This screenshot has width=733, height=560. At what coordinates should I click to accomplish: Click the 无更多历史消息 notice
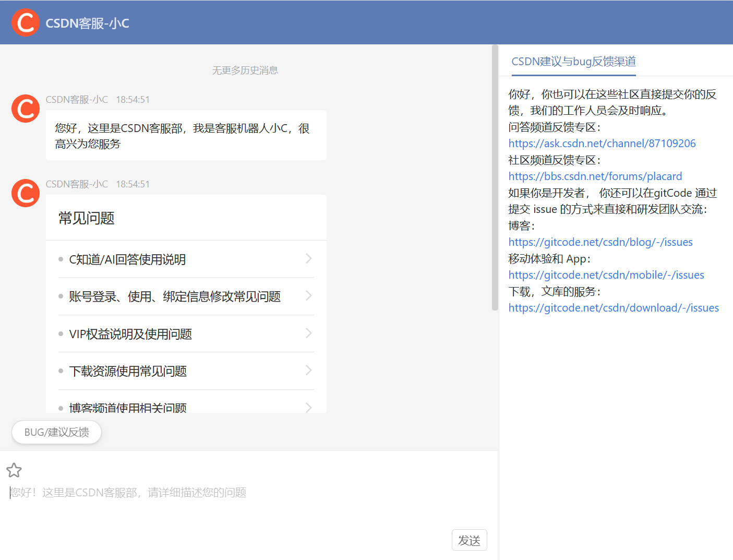click(x=245, y=70)
